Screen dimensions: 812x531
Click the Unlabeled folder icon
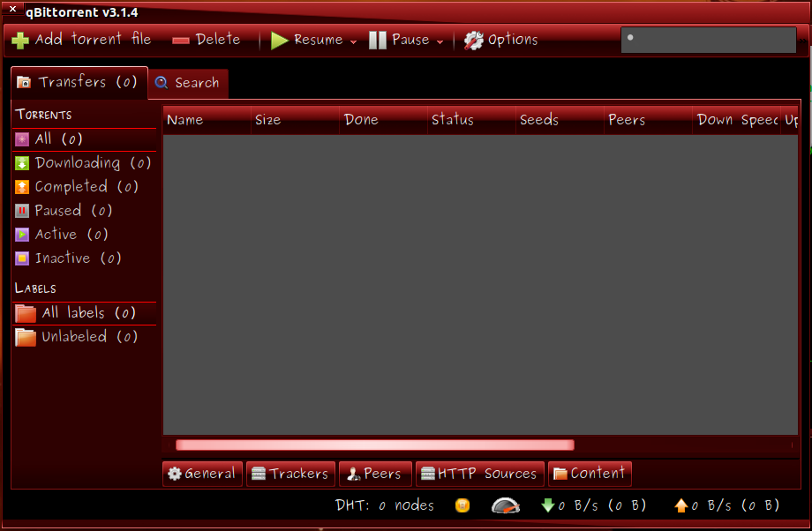click(26, 337)
